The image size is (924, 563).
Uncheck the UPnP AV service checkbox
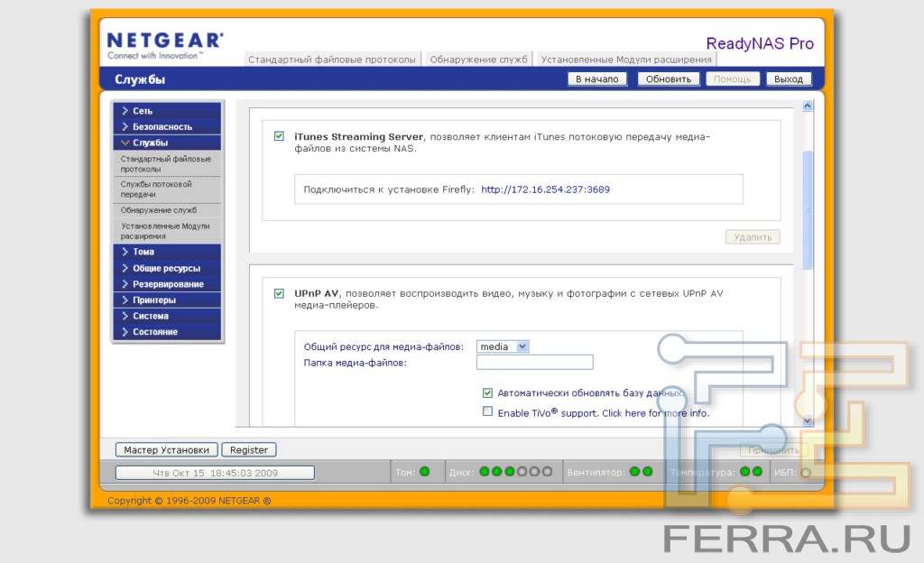click(x=280, y=293)
